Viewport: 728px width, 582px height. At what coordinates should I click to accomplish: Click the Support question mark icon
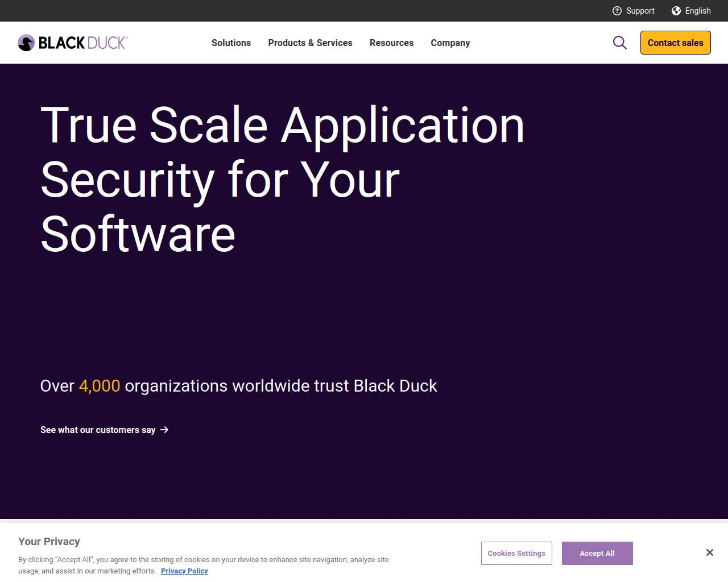(617, 11)
